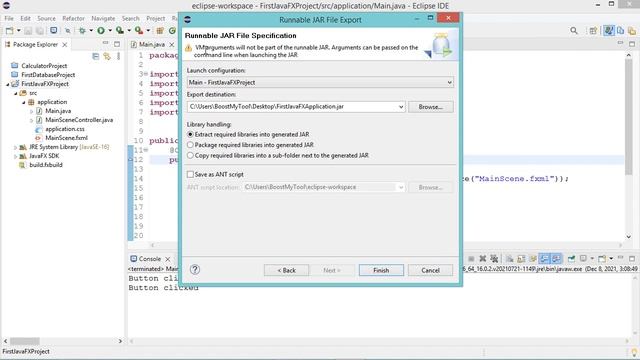Switch to the Java perspective icon

point(609,31)
